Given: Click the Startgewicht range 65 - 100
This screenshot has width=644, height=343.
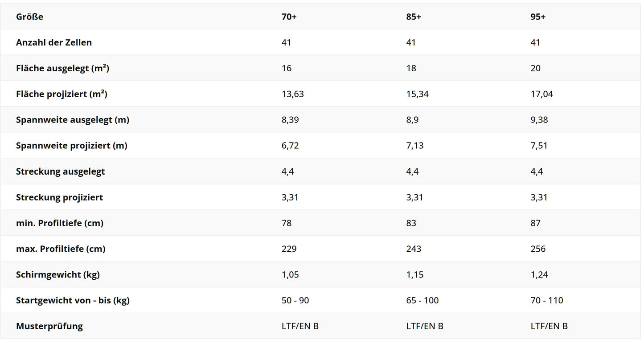Looking at the screenshot, I should [422, 301].
